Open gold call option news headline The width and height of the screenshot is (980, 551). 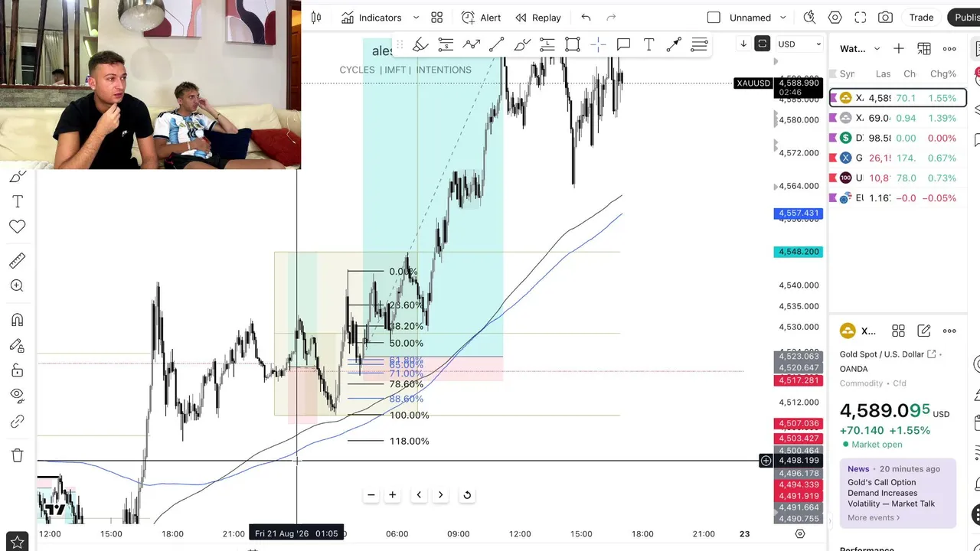click(x=891, y=493)
